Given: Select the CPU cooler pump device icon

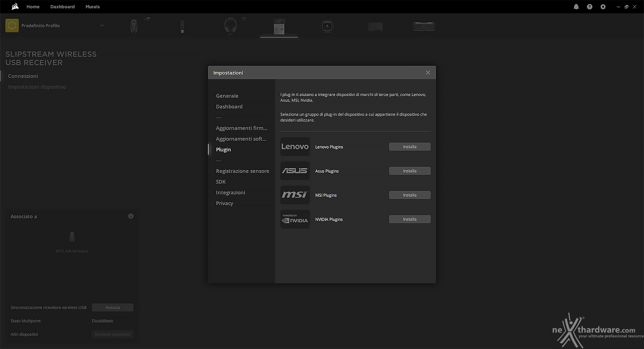Looking at the screenshot, I should click(327, 27).
